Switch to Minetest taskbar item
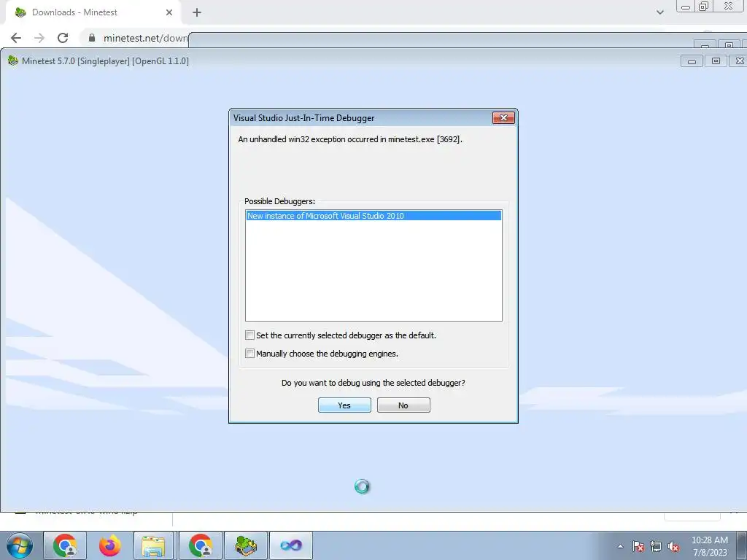The height and width of the screenshot is (560, 747). click(x=246, y=545)
